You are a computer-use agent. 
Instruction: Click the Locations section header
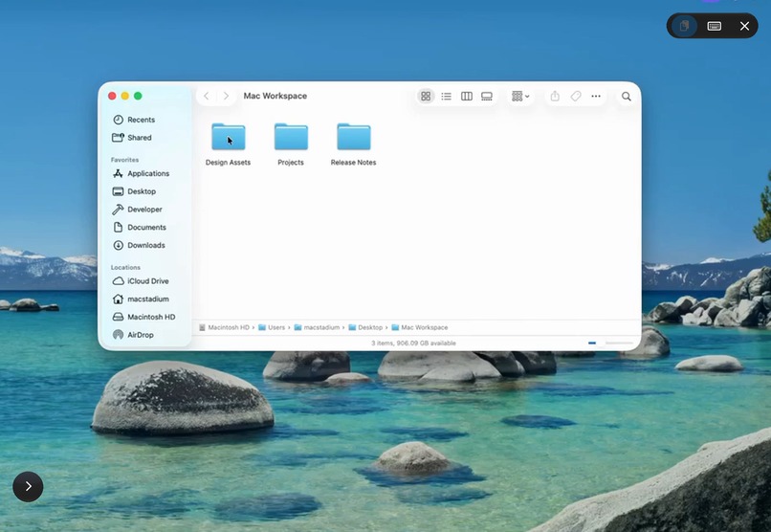(125, 268)
